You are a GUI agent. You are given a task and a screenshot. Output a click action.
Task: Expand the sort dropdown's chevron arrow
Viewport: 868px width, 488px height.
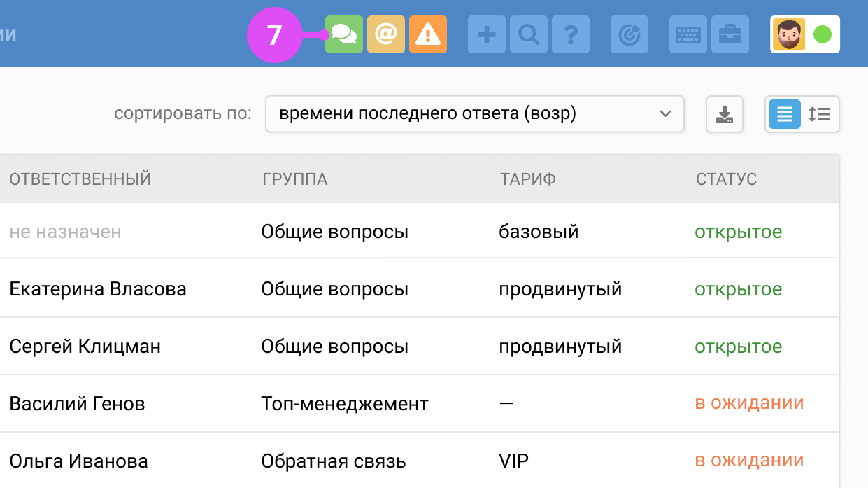click(666, 113)
